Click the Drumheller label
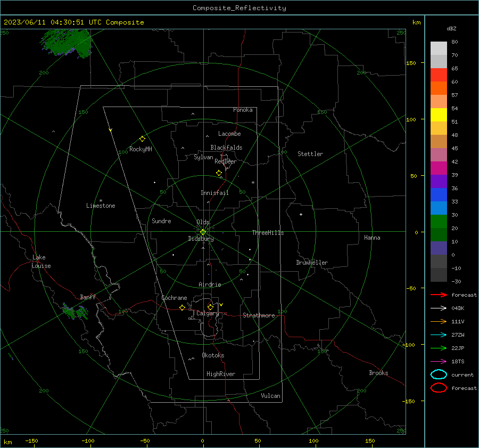Viewport: 479px width, 448px height. click(312, 263)
